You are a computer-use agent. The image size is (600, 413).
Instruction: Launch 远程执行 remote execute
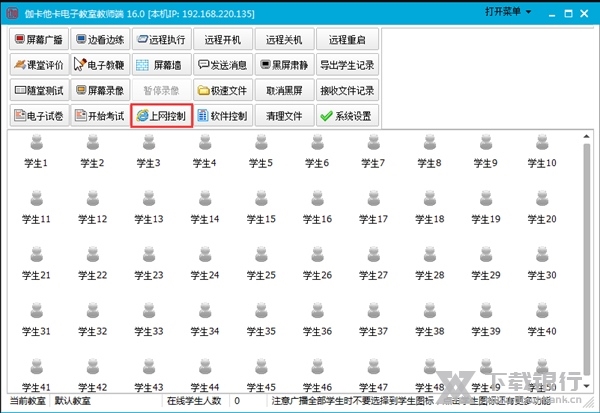point(161,39)
